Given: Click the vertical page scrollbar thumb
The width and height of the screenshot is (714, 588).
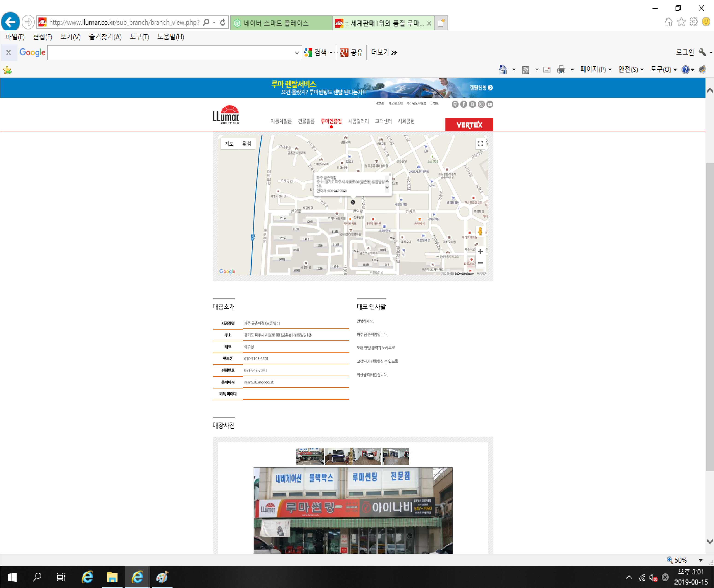Looking at the screenshot, I should pyautogui.click(x=710, y=317).
